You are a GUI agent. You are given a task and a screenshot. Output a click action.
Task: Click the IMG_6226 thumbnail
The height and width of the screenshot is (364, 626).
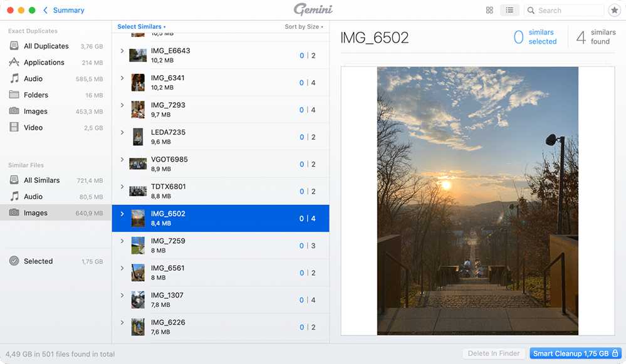(x=138, y=327)
